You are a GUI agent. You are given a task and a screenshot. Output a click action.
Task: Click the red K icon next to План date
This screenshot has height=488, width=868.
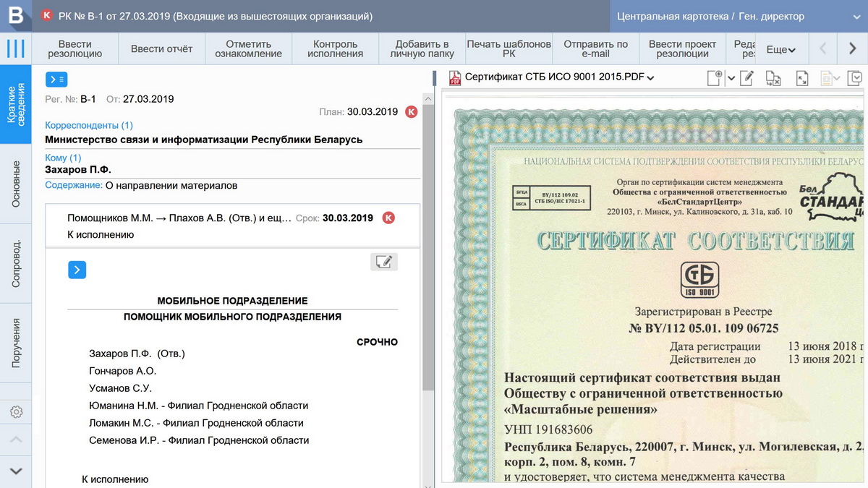point(412,111)
